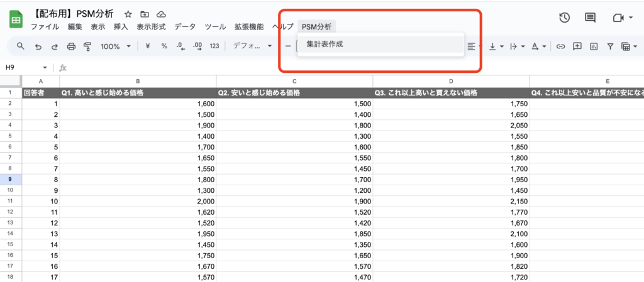Open the text color picker

537,46
